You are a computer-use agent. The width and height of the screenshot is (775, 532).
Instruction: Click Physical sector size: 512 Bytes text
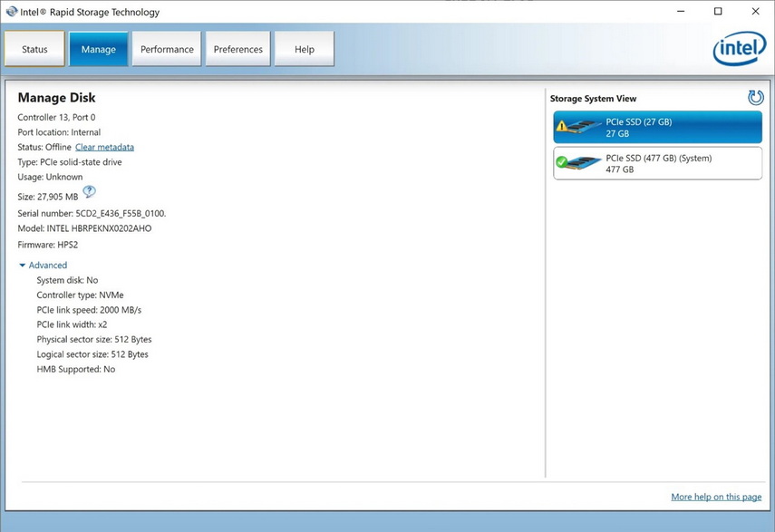pos(94,339)
